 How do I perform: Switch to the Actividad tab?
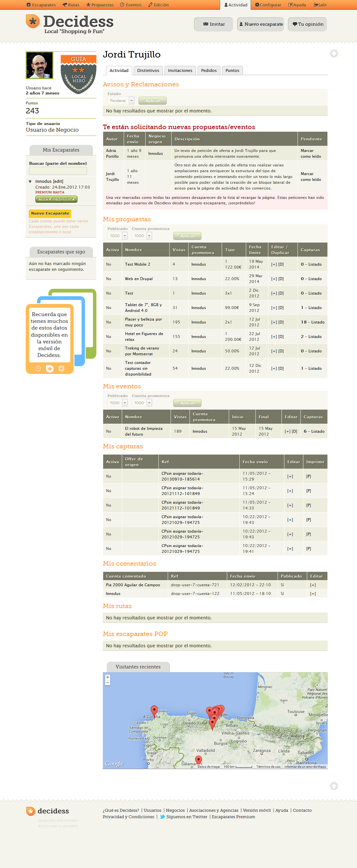pyautogui.click(x=119, y=70)
